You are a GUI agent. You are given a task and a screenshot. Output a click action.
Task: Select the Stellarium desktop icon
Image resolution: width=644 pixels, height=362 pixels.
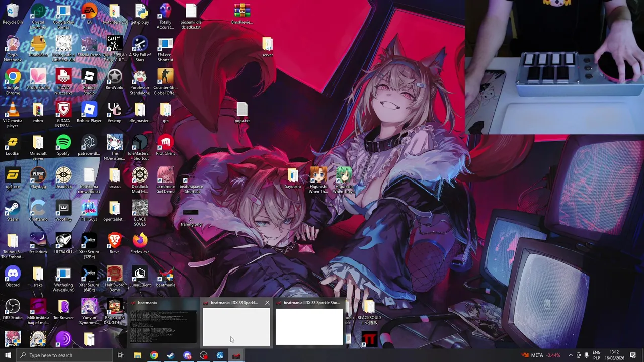(38, 244)
